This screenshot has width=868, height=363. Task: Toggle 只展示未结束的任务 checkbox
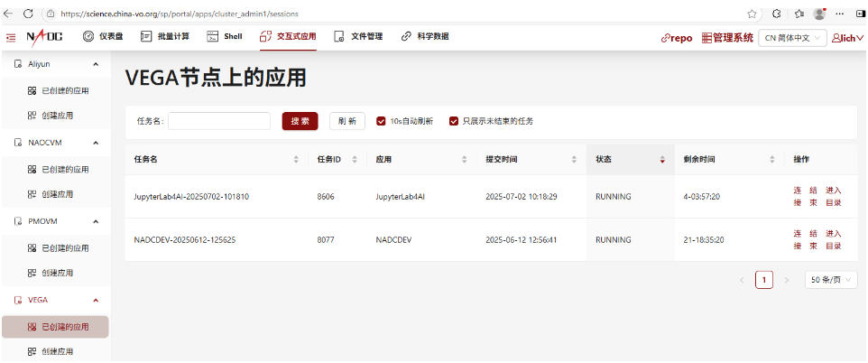(454, 121)
